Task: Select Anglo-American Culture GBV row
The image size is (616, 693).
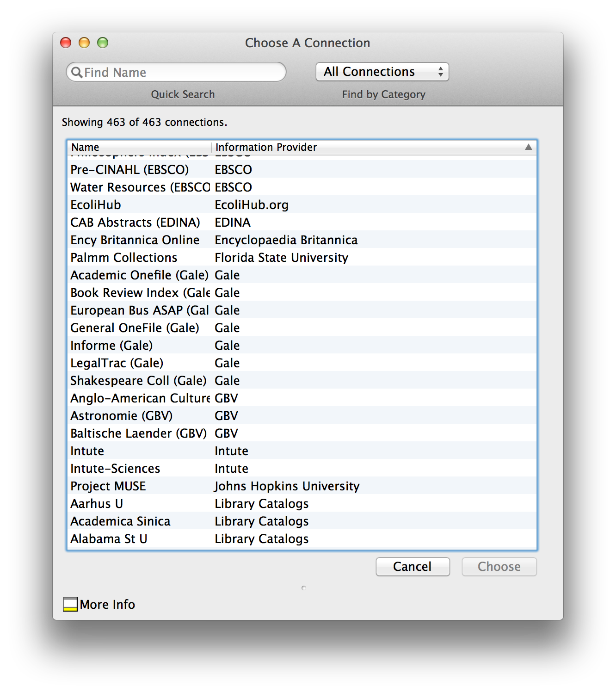Action: [302, 398]
